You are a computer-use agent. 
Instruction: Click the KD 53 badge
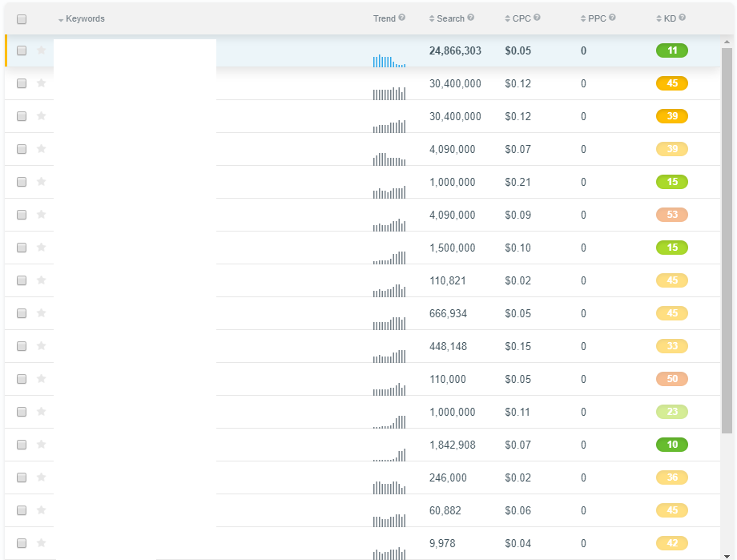click(x=671, y=215)
